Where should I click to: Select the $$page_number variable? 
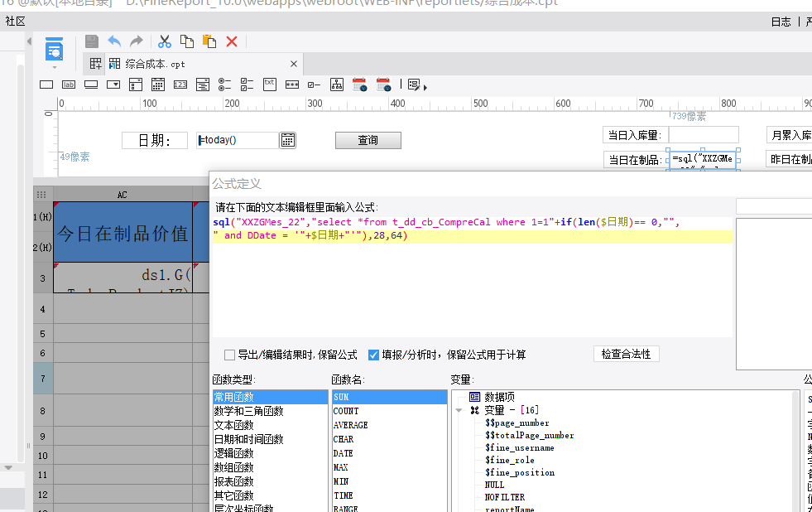[x=517, y=423]
